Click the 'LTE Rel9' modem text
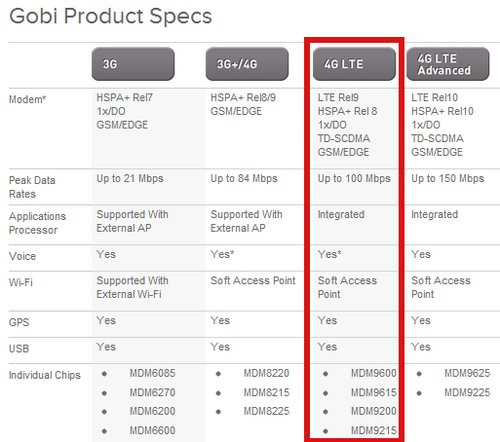The image size is (500, 442). 338,98
